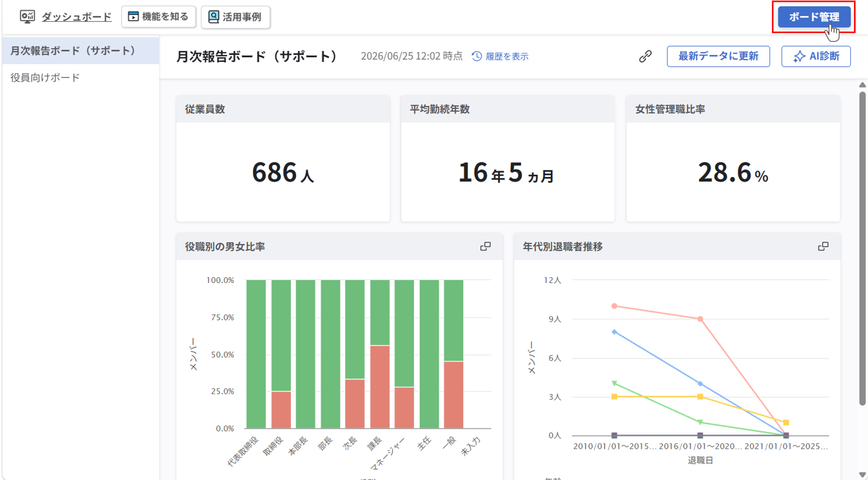This screenshot has width=868, height=480.
Task: Click the scrollbar up arrow
Action: (x=862, y=85)
